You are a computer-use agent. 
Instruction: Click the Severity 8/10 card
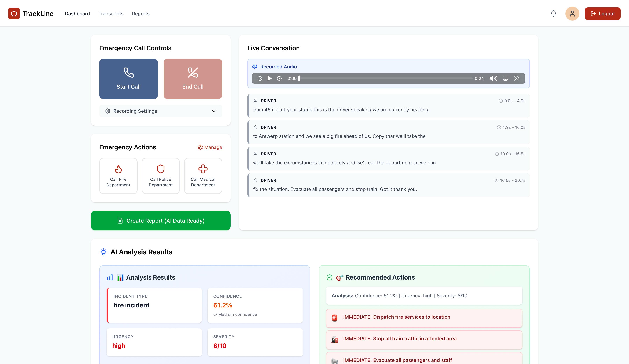(x=255, y=342)
